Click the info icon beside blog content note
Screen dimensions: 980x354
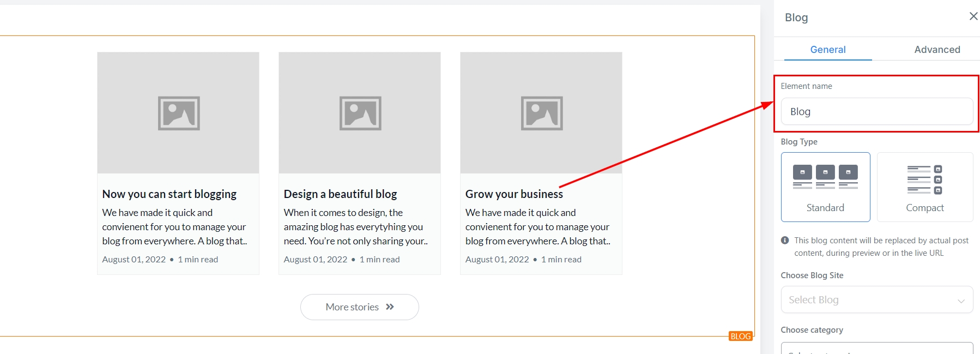[785, 241]
